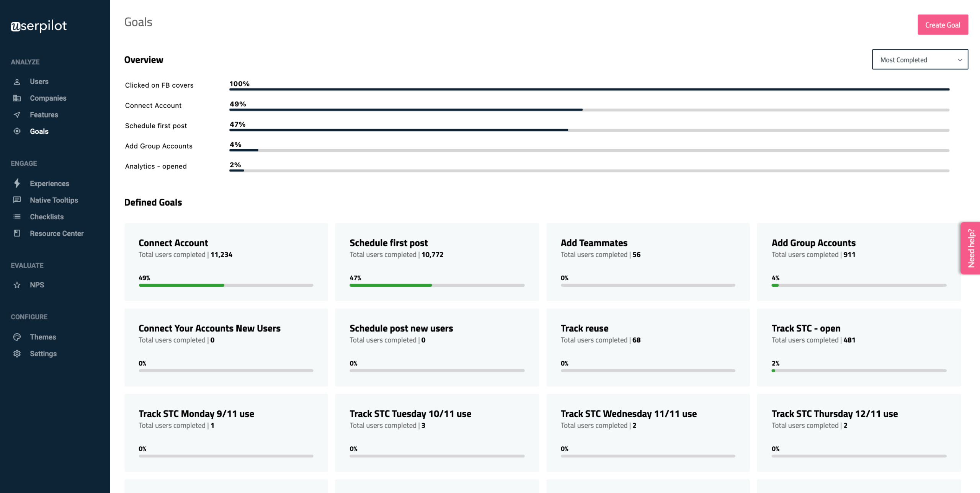The width and height of the screenshot is (980, 493).
Task: Click the 'Defined Goals' heading
Action: click(x=153, y=202)
